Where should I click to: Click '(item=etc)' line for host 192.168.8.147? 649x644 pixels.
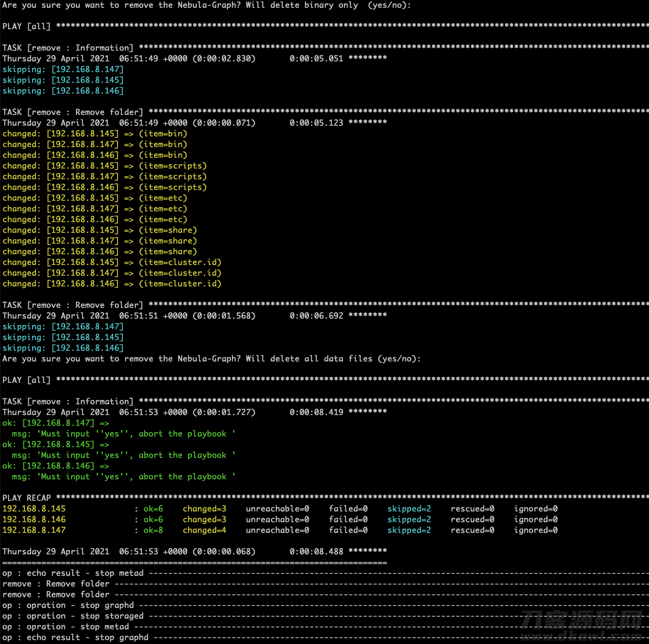pyautogui.click(x=95, y=209)
